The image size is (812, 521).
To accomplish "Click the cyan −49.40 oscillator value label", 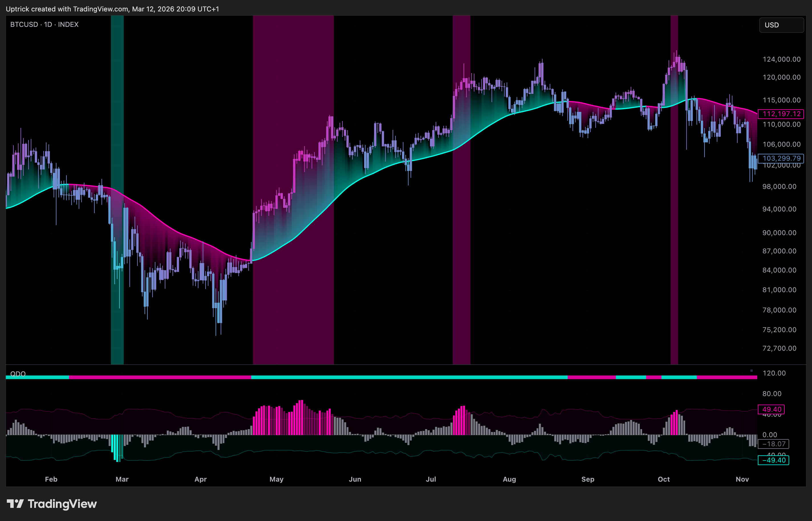I will coord(774,460).
